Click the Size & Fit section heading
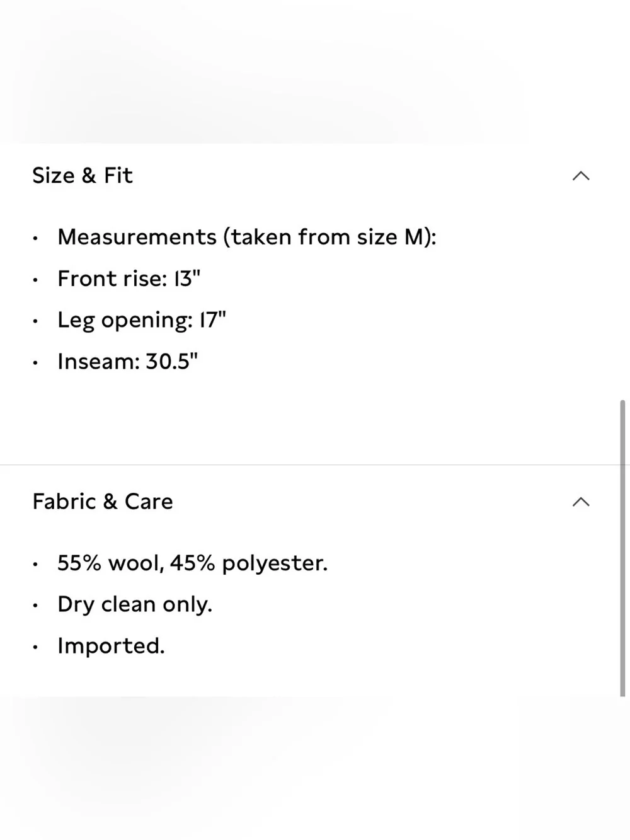Screen dimensions: 630x840 [83, 175]
